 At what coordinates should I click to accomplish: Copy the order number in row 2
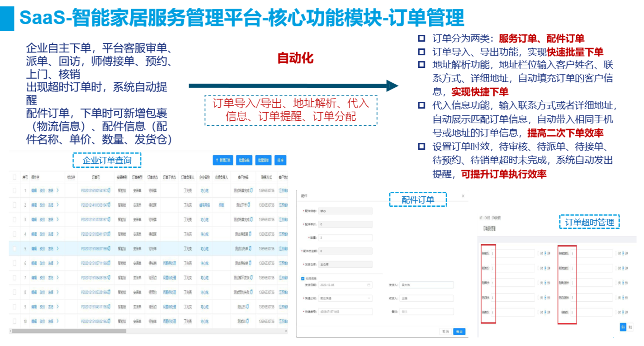[x=109, y=205]
